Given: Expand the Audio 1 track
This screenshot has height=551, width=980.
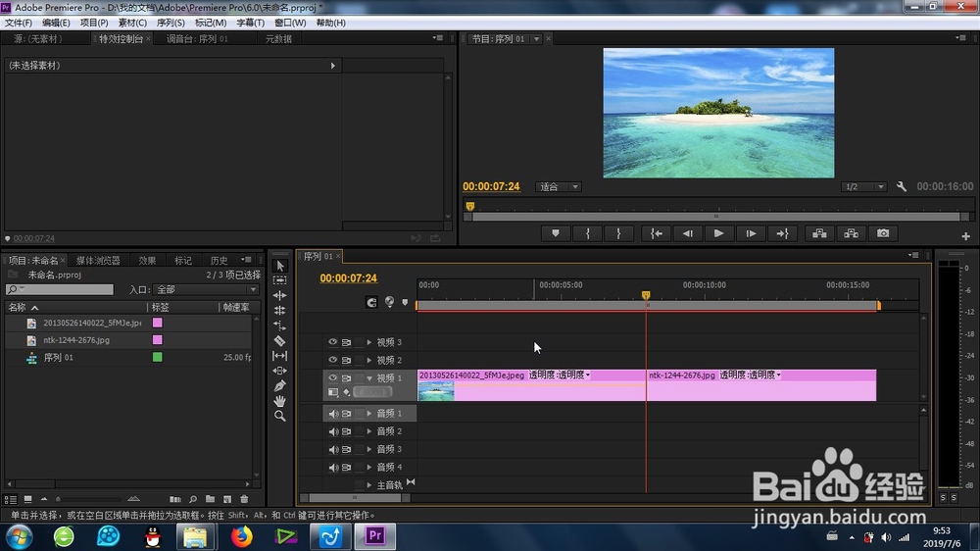Looking at the screenshot, I should 369,414.
